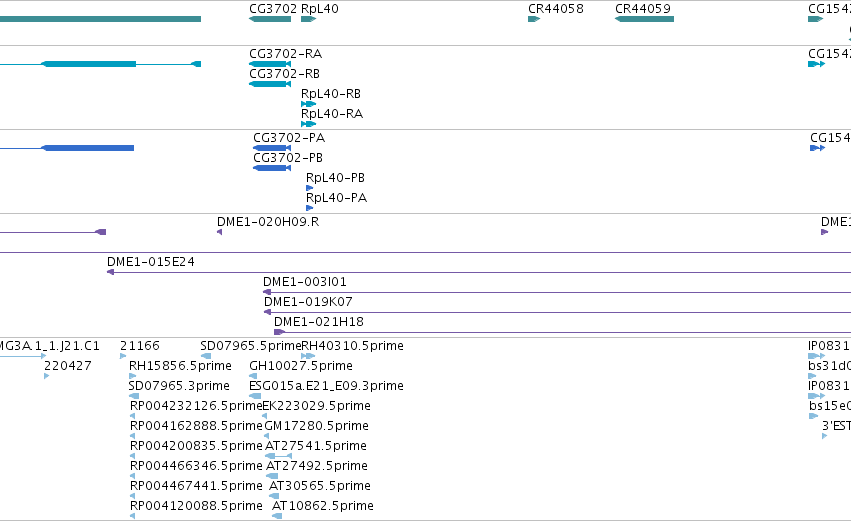851x521 pixels.
Task: Click the CG3702 gene label text
Action: click(x=273, y=9)
